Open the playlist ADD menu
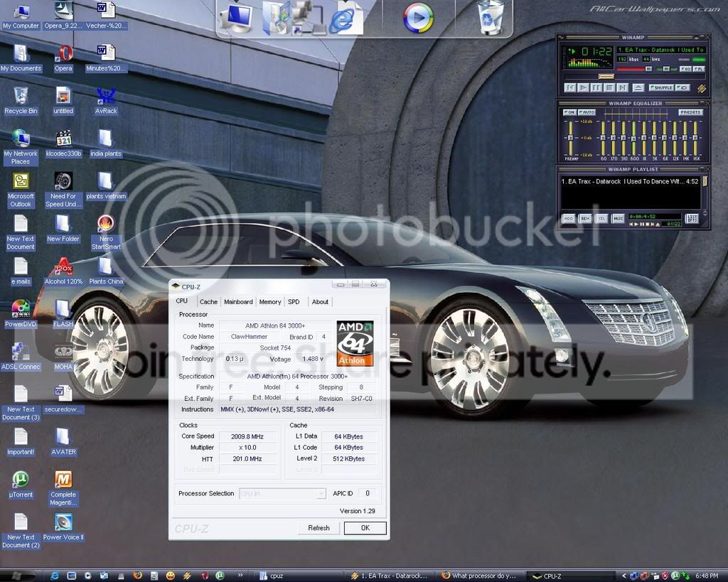The height and width of the screenshot is (582, 728). [x=569, y=219]
